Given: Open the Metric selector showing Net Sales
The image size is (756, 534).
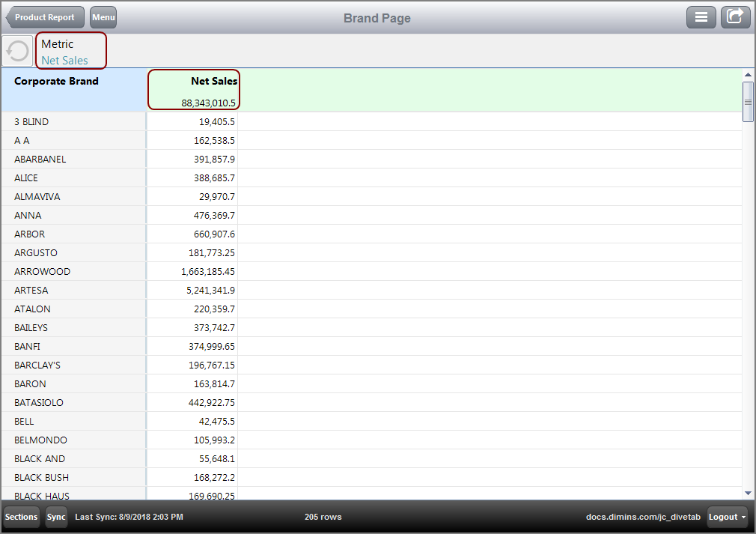Looking at the screenshot, I should click(x=70, y=51).
